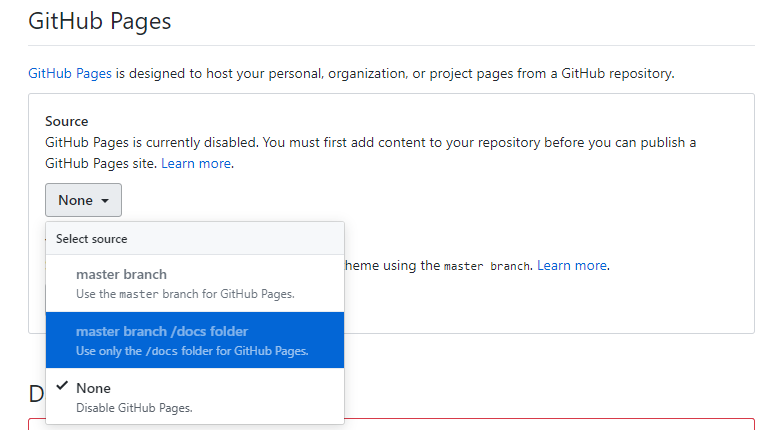This screenshot has width=782, height=430.
Task: Select None to disable GitHub Pages
Action: 195,397
